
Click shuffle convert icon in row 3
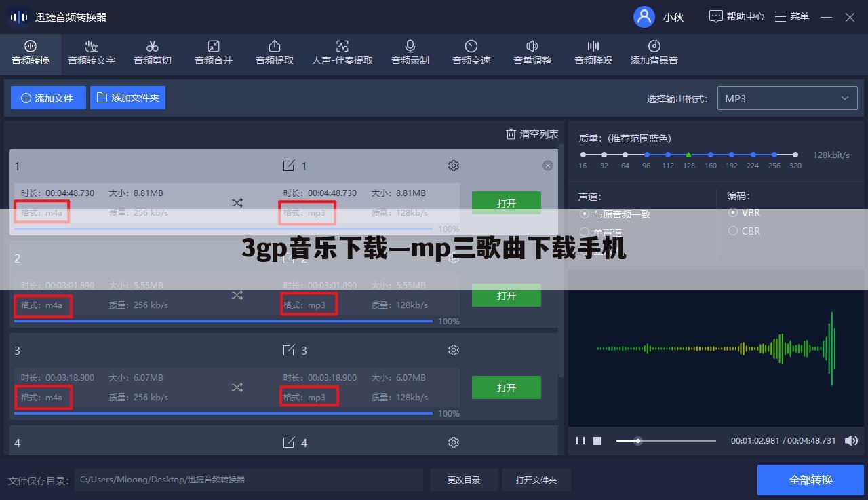237,387
